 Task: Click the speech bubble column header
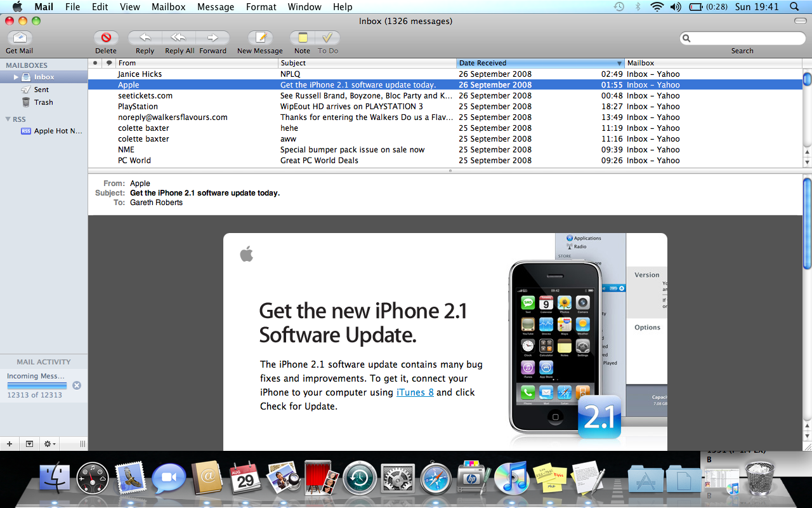tap(109, 63)
